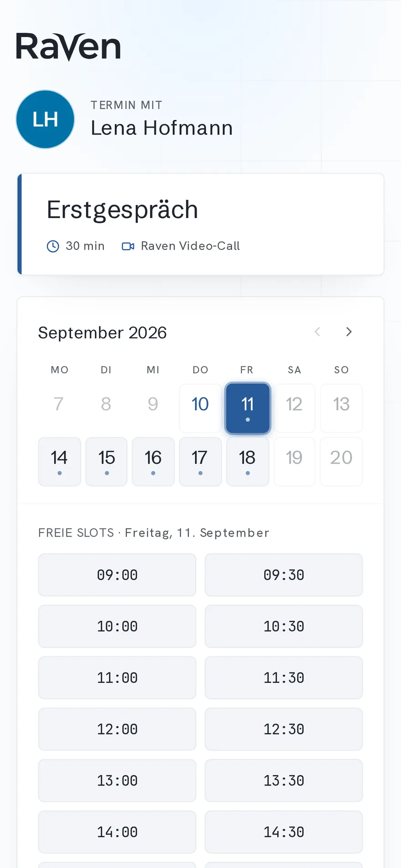Viewport: 401px width, 868px height.
Task: Select the 10:30 time slot
Action: point(284,626)
